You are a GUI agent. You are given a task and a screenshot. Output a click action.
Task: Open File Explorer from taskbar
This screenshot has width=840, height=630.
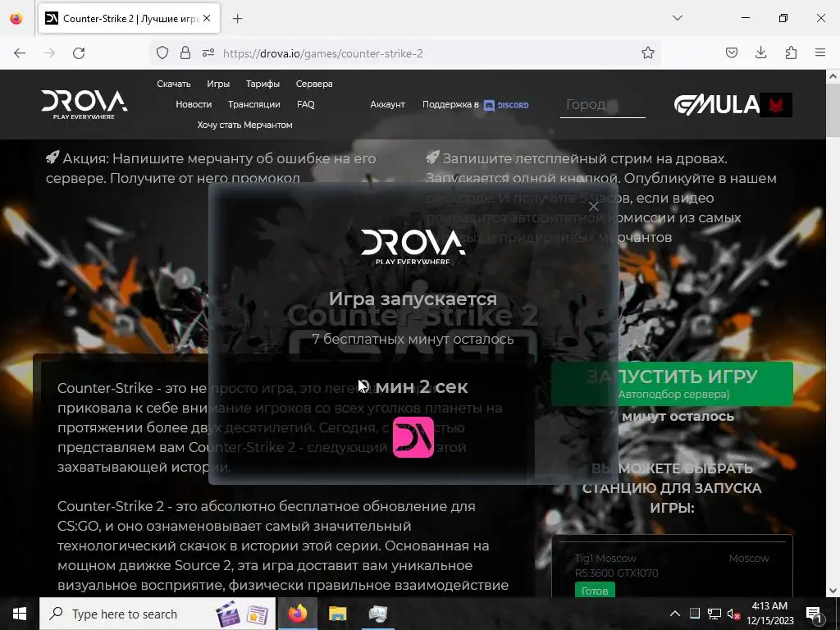(337, 614)
